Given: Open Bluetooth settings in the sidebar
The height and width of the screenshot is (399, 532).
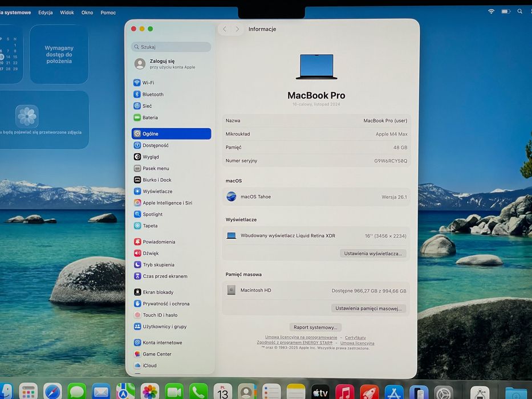Looking at the screenshot, I should (171, 94).
